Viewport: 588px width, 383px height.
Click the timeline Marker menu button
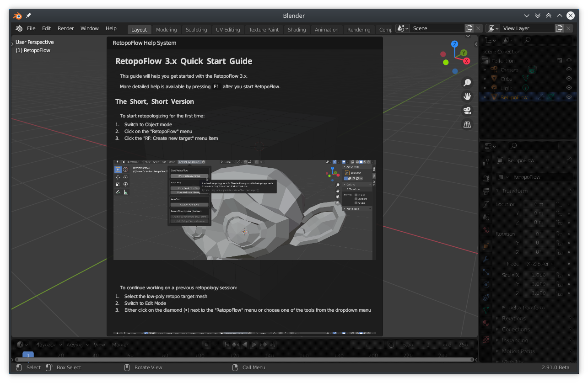pyautogui.click(x=120, y=345)
